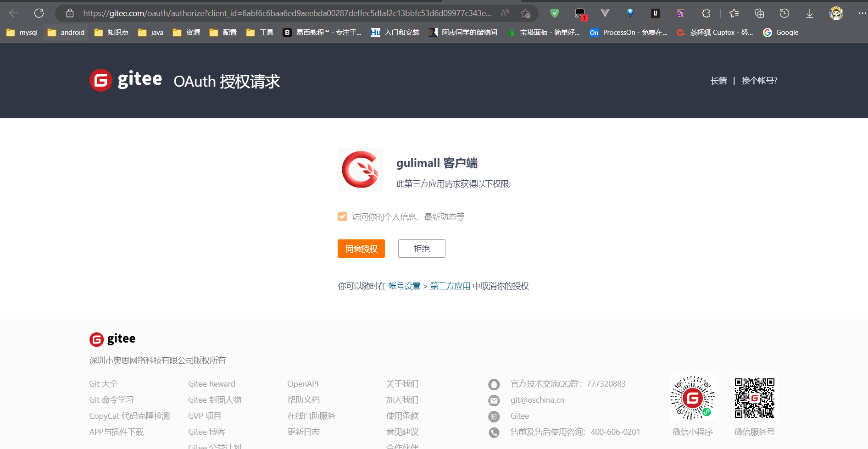Open the mysql bookmark folder

22,33
